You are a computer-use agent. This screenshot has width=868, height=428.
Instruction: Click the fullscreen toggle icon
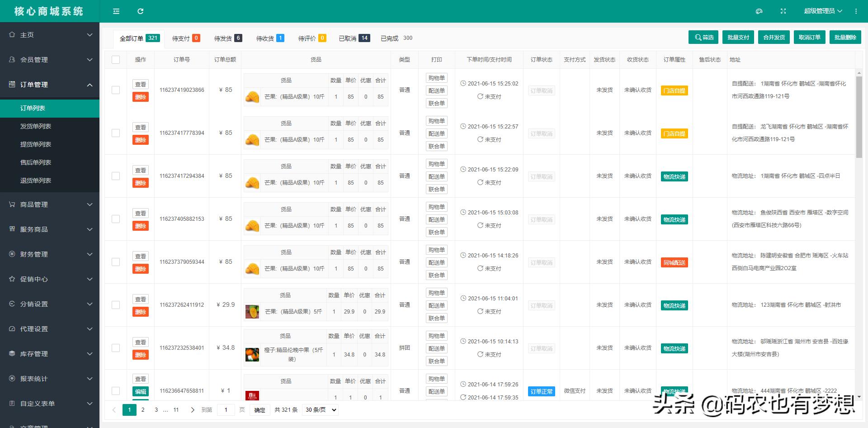783,11
